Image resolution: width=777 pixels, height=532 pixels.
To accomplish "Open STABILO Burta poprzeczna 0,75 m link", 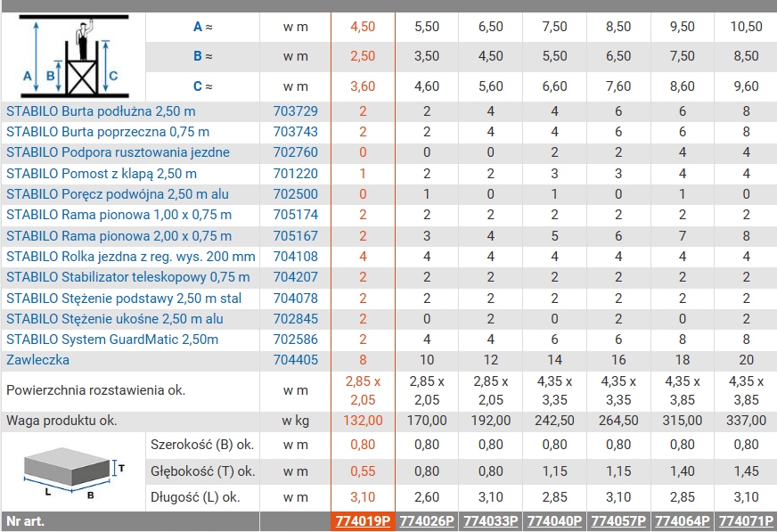I will pos(108,132).
